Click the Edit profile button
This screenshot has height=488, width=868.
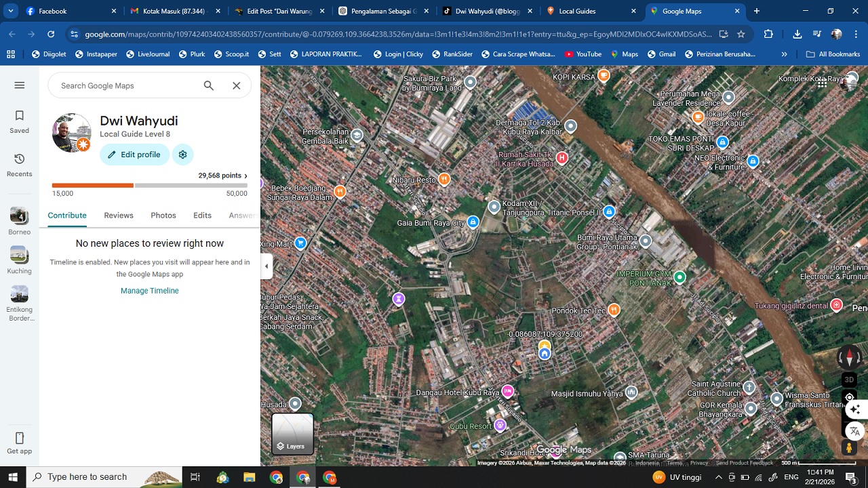[x=134, y=155]
